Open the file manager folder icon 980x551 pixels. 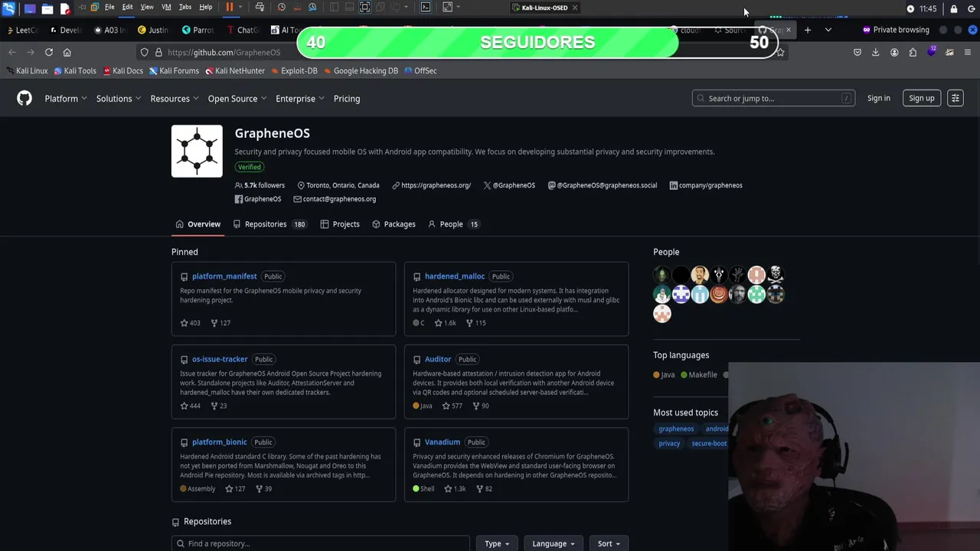click(x=47, y=8)
